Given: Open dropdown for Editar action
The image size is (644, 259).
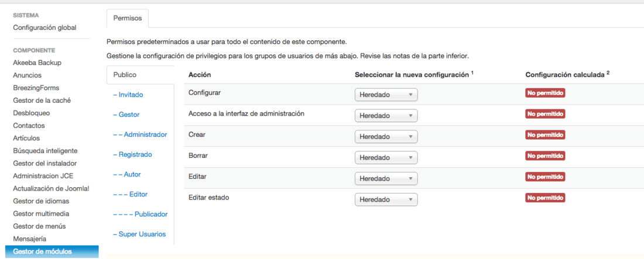Looking at the screenshot, I should [386, 178].
